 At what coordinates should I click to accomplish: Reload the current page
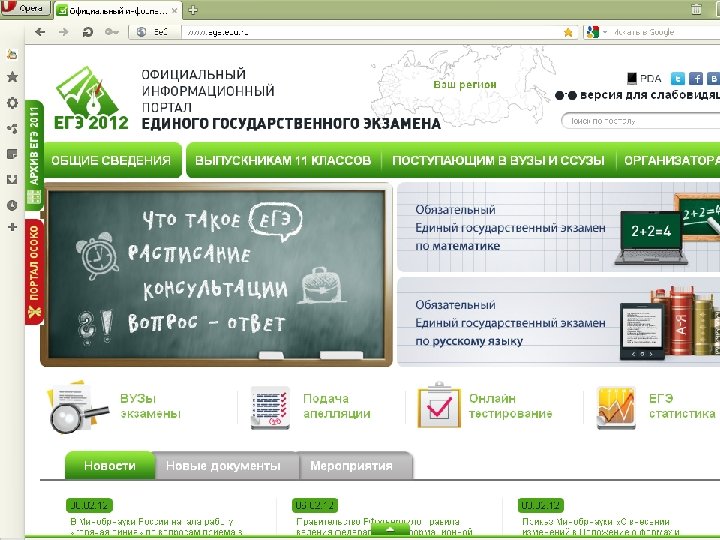pos(87,32)
